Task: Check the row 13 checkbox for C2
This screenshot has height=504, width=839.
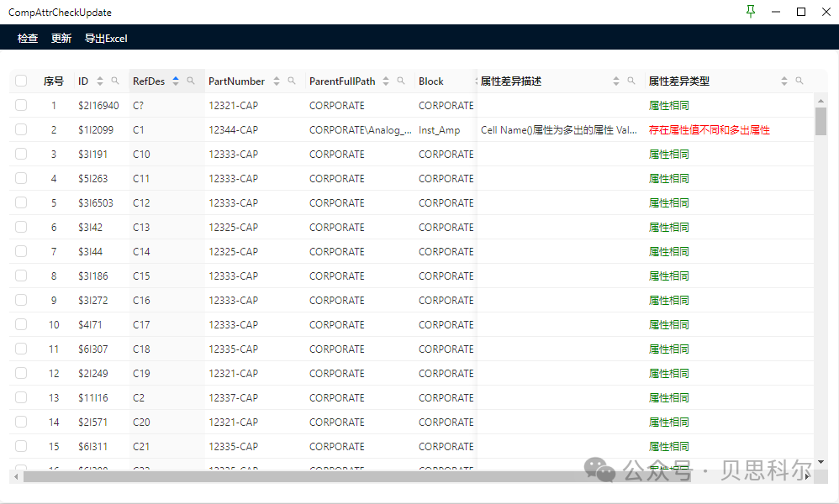Action: tap(21, 397)
